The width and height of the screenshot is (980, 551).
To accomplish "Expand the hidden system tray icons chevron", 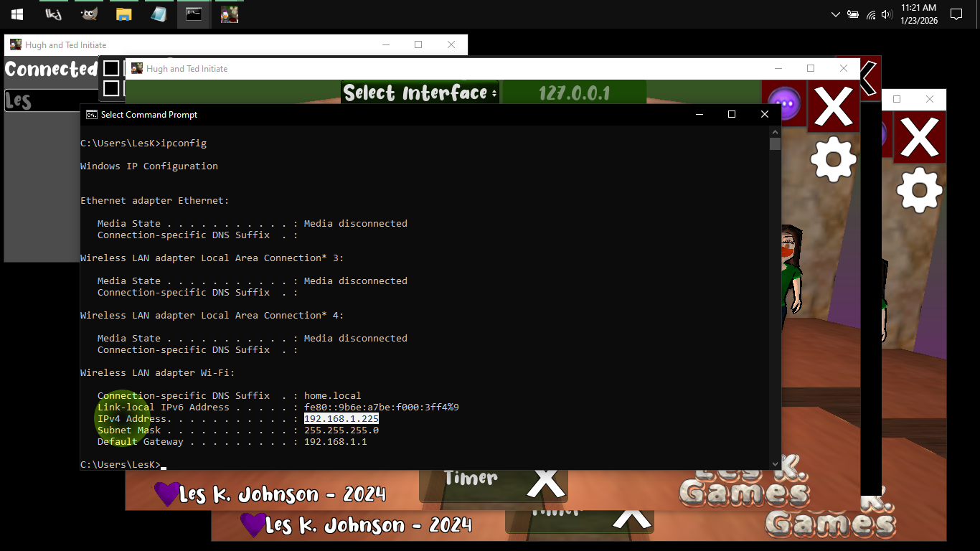I will pos(835,14).
